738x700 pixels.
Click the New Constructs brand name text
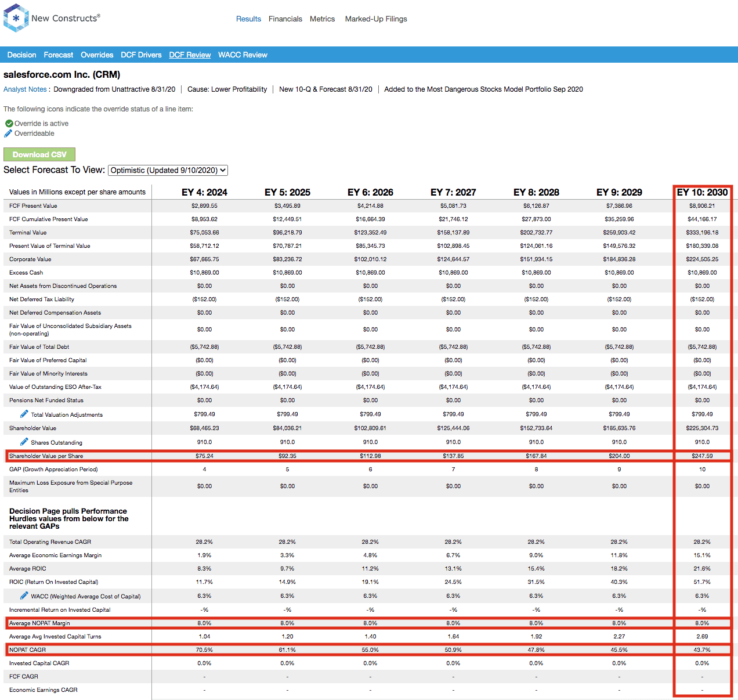66,18
